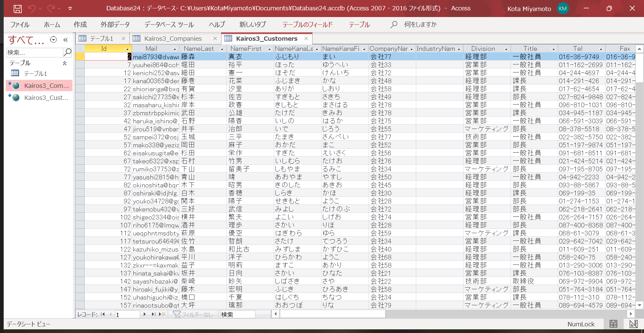Go to previous record navigation button
This screenshot has height=333, width=644.
tap(110, 314)
